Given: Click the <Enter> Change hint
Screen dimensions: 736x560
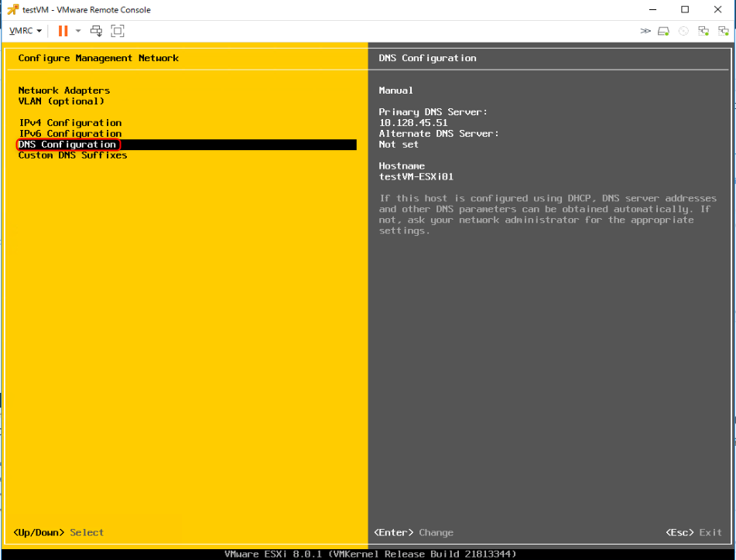Looking at the screenshot, I should point(413,532).
